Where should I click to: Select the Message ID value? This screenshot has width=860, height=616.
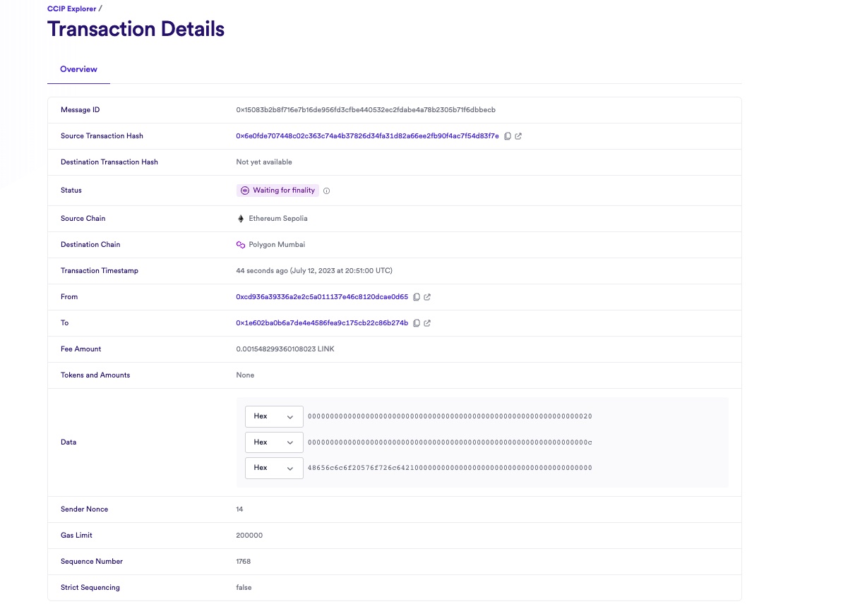[x=366, y=110]
